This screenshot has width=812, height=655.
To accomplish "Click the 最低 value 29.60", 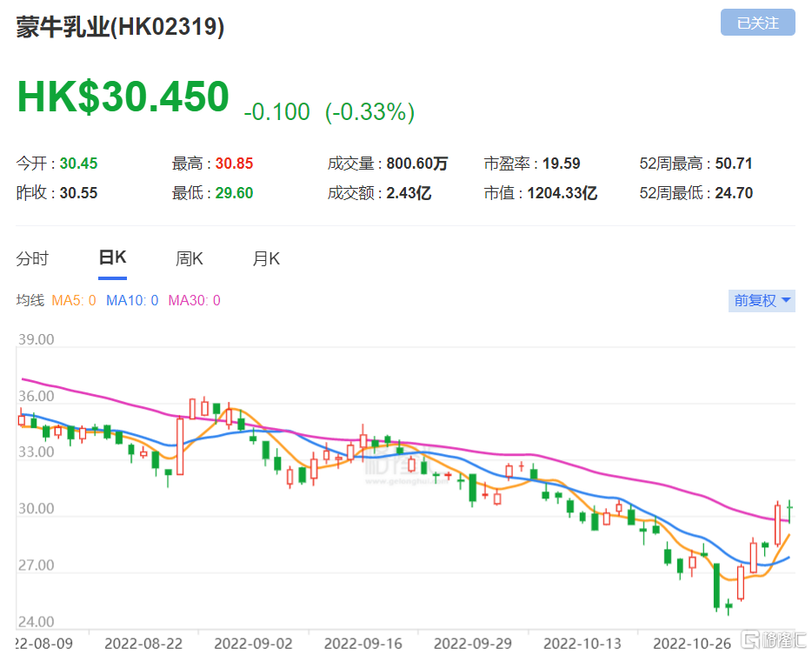I will click(x=234, y=193).
